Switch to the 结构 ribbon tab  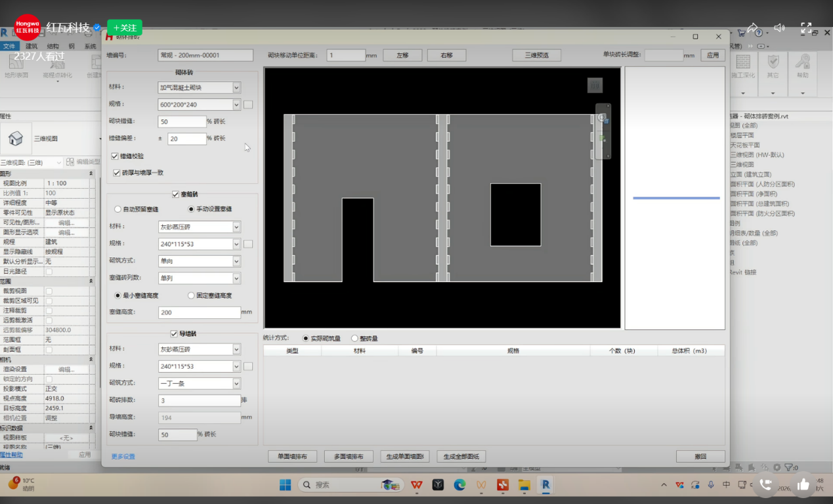click(x=53, y=47)
